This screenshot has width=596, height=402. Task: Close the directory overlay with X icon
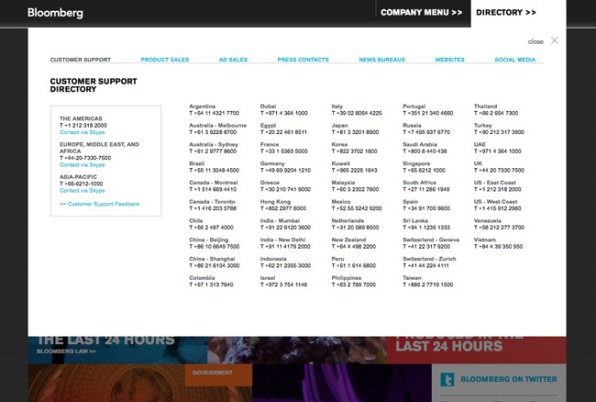tap(554, 41)
